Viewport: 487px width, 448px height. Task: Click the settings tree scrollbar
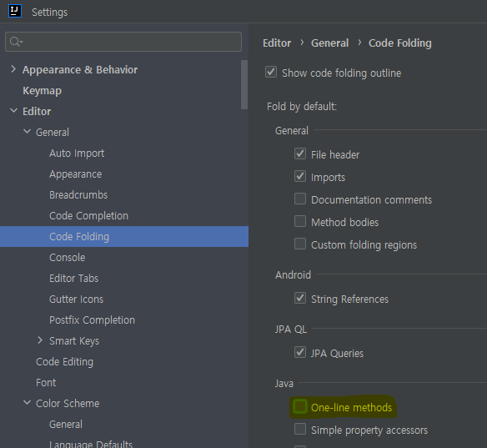(244, 84)
